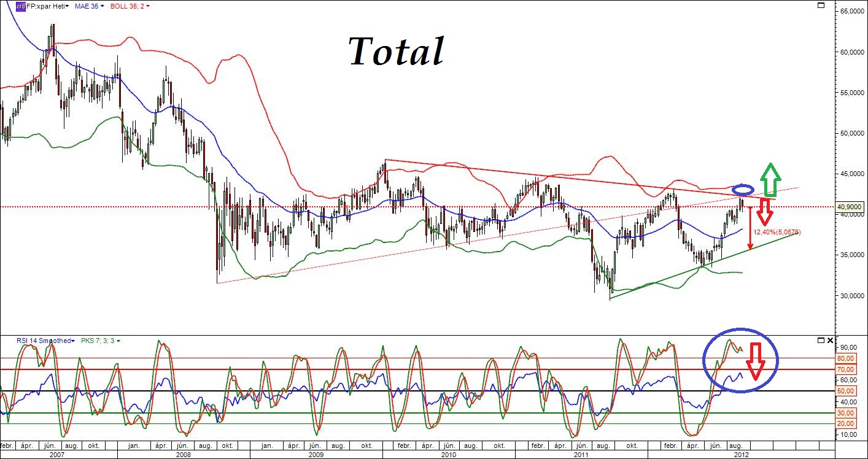
Task: Expand the RSI 14 Smoothed dropdown
Action: click(37, 340)
